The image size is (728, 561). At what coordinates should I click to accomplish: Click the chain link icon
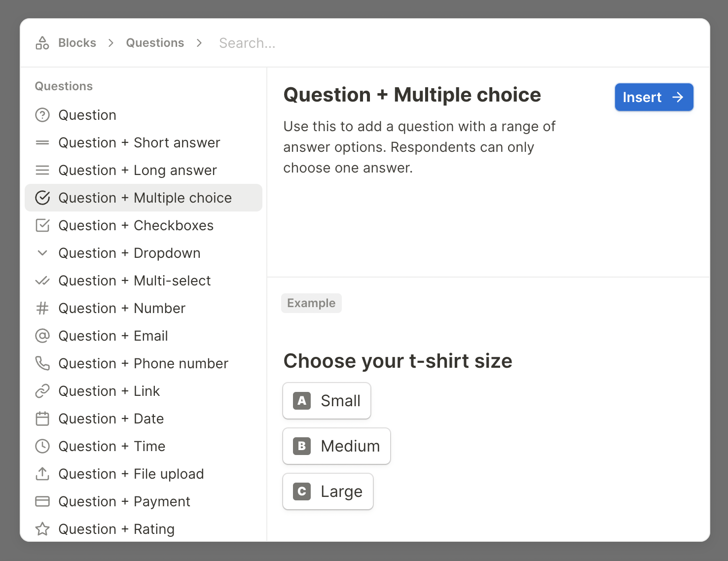pos(42,391)
